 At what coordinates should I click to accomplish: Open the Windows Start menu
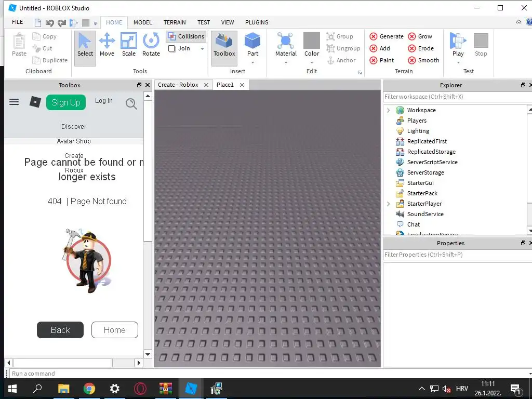coord(12,389)
